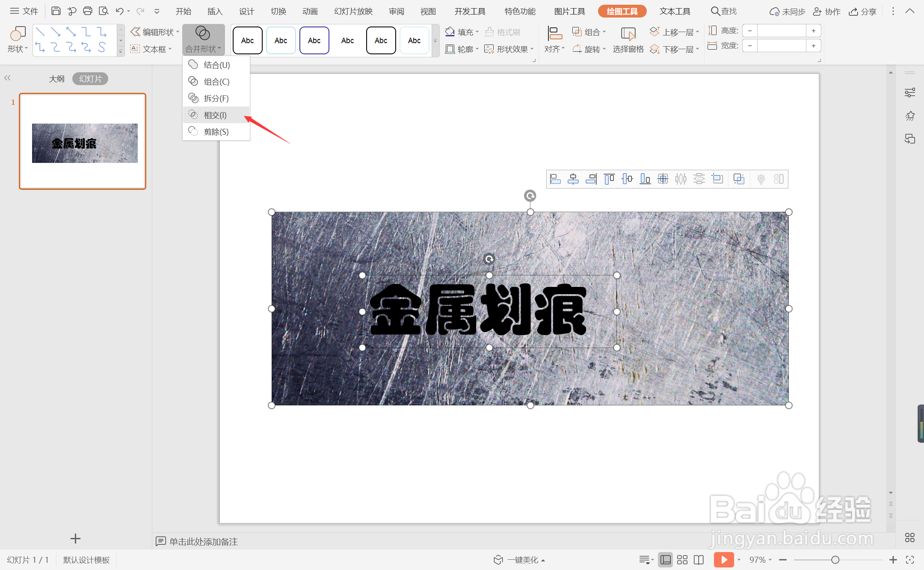Click 上移一层 bring forward
Image resolution: width=924 pixels, height=570 pixels.
pos(674,32)
